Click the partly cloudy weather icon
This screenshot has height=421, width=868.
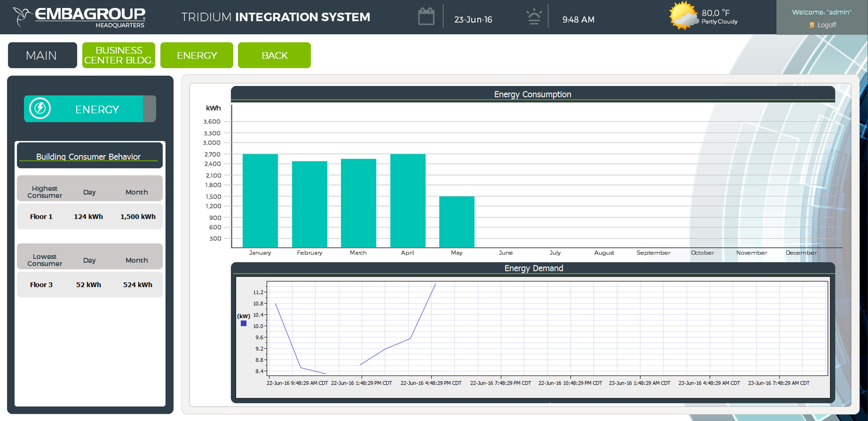tap(683, 16)
